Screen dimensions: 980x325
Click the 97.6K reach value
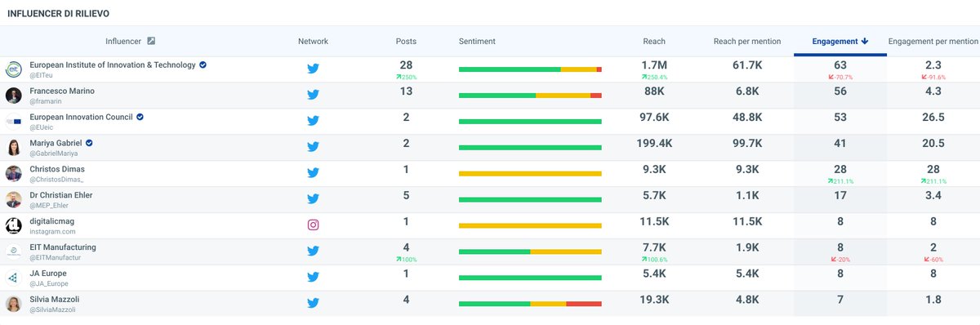click(x=654, y=117)
